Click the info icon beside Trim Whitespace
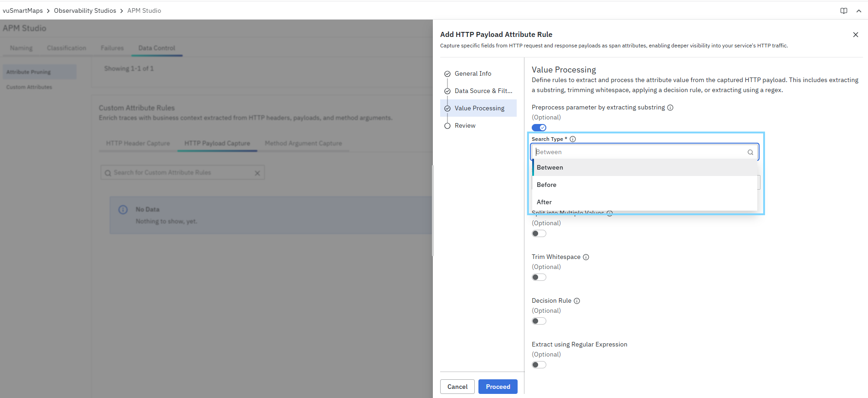This screenshot has width=868, height=398. click(x=586, y=257)
